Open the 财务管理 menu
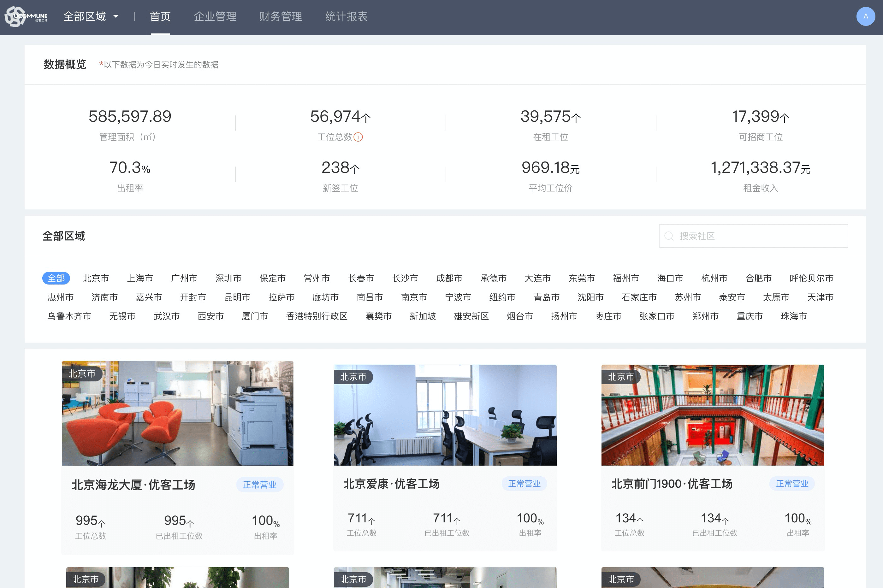The width and height of the screenshot is (883, 588). click(x=281, y=16)
